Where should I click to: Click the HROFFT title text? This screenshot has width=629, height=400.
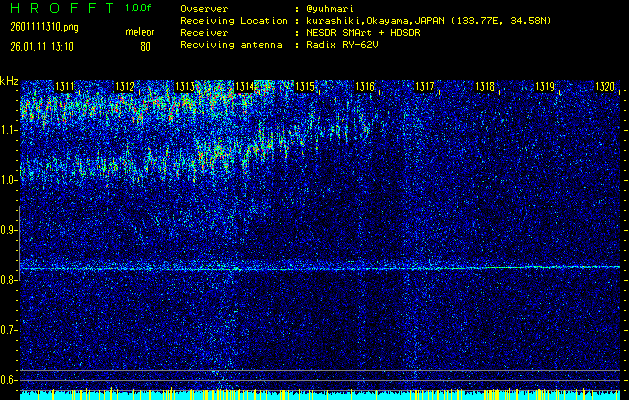pyautogui.click(x=56, y=8)
